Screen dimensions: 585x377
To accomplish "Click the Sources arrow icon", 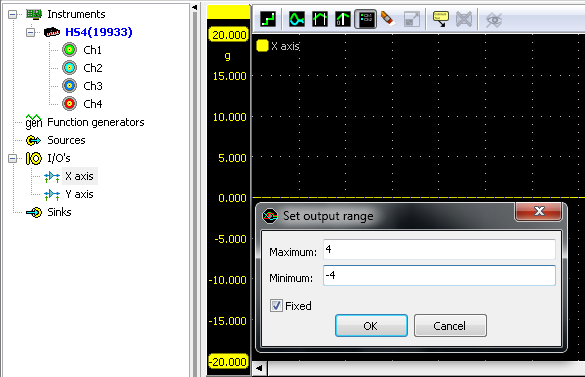I will tap(34, 140).
